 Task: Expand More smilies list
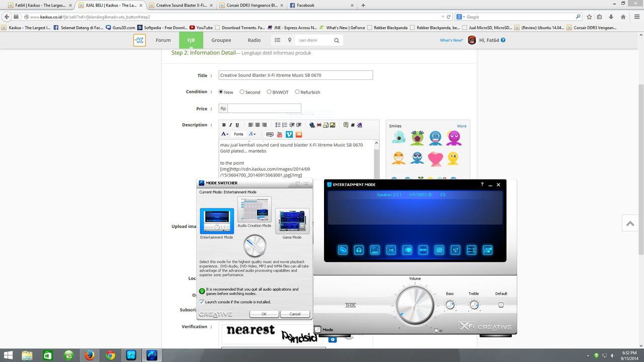[x=461, y=126]
